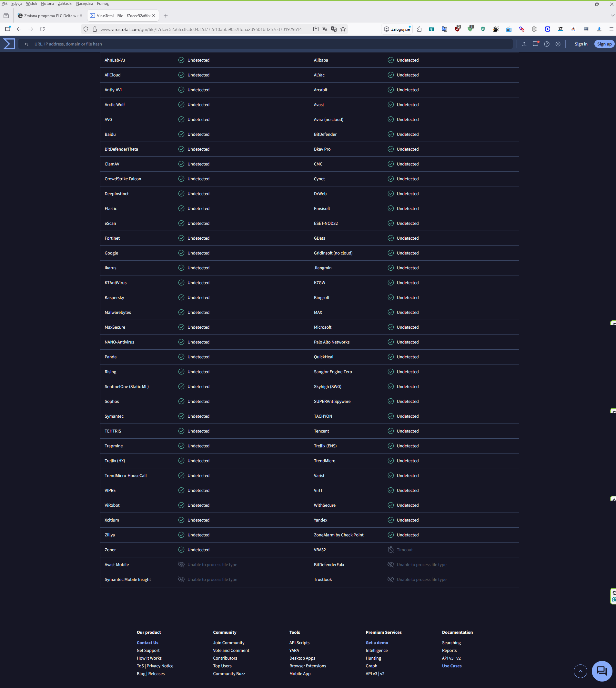Click the save page icon in address bar
Screen dimensions: 616x688
click(316, 29)
